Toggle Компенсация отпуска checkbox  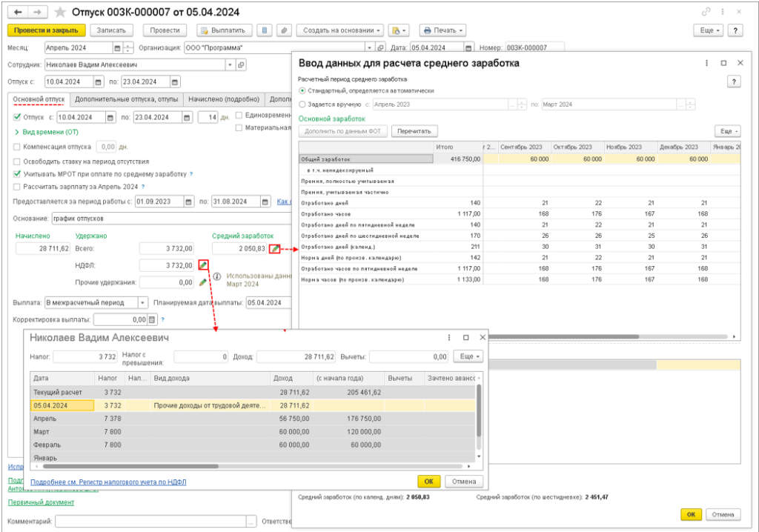(17, 147)
